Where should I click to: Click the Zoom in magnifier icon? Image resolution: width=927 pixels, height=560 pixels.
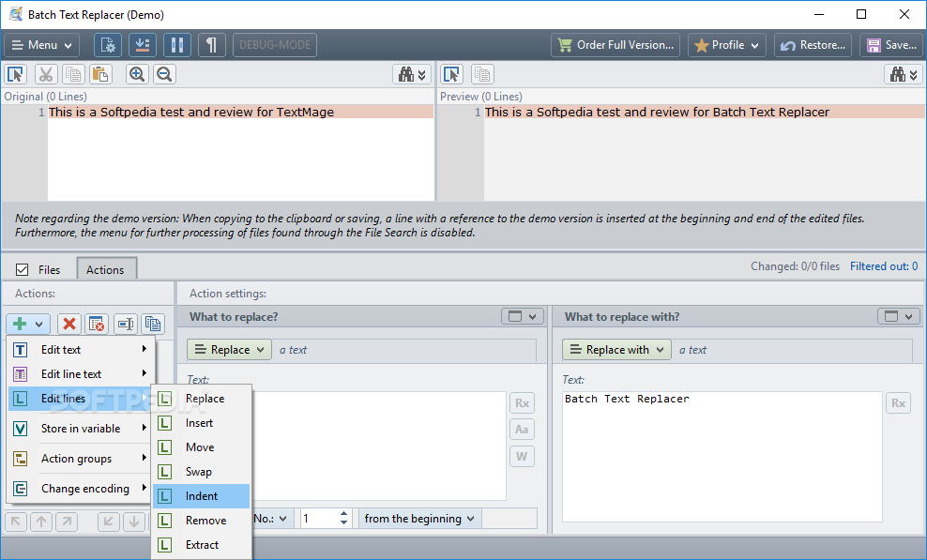click(x=137, y=74)
